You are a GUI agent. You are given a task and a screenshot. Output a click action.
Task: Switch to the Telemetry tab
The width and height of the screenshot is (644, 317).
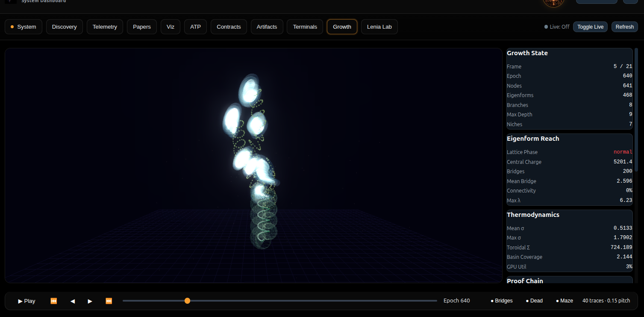point(105,27)
